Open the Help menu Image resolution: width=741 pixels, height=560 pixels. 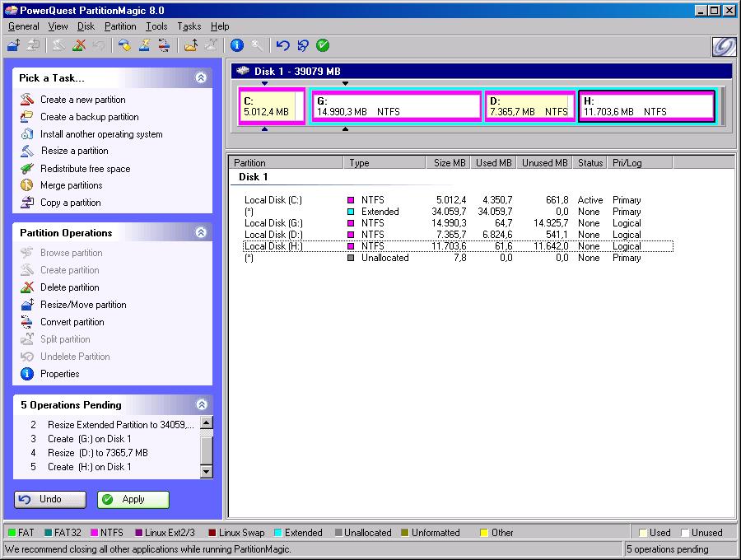point(220,26)
